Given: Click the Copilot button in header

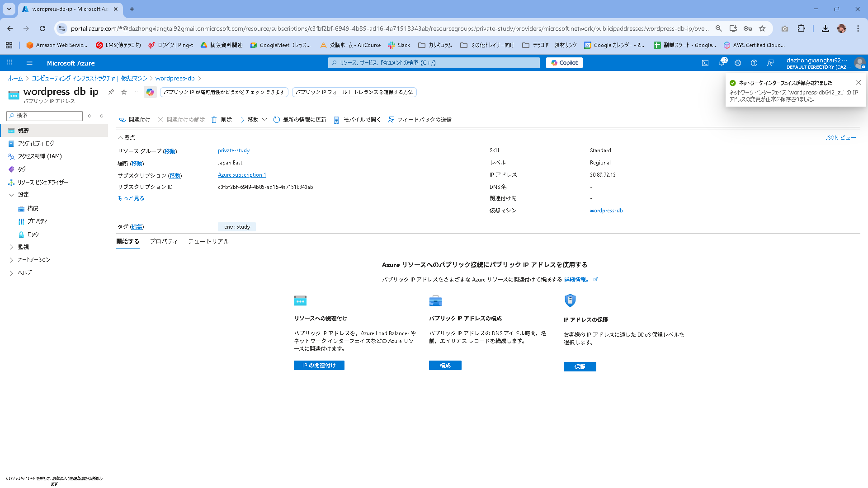Looking at the screenshot, I should [x=564, y=63].
